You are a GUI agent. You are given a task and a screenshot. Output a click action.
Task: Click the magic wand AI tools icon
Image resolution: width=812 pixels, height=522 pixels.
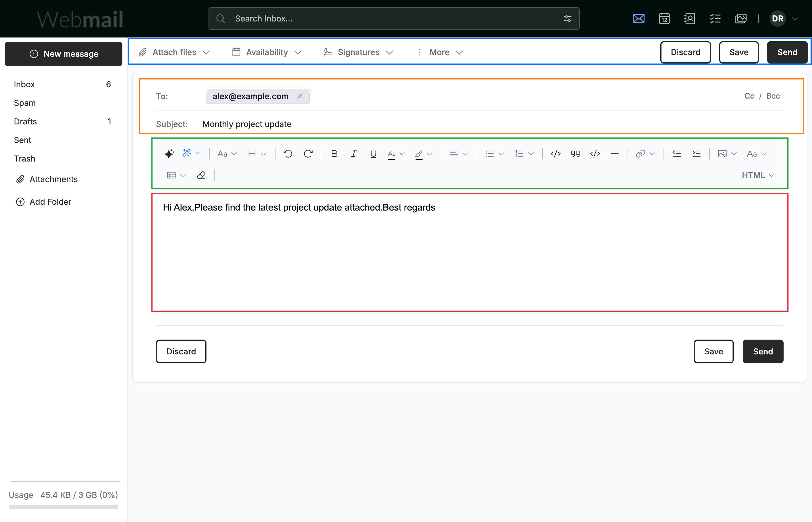point(187,153)
